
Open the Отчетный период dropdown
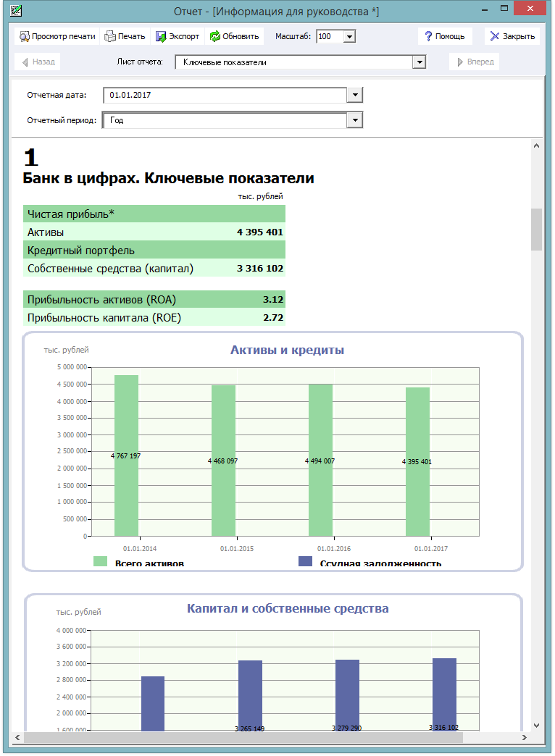[355, 120]
